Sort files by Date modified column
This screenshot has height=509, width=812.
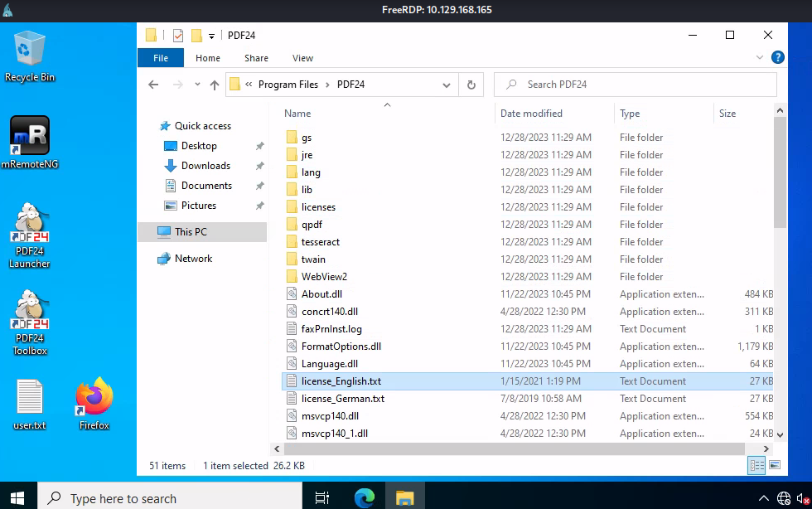coord(531,114)
